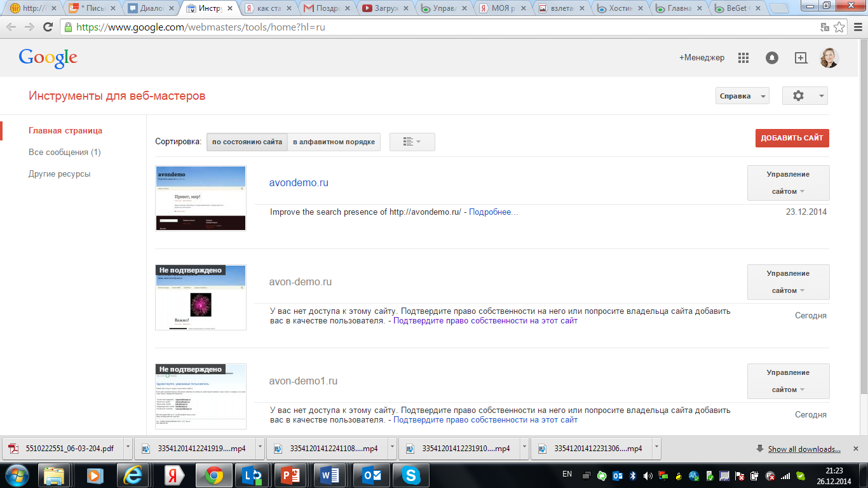Sort sites by site status
Screen dimensions: 868x488
pyautogui.click(x=247, y=142)
